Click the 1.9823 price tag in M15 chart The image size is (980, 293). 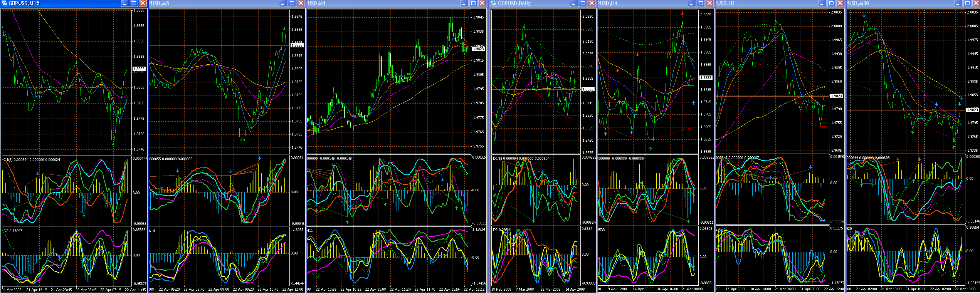pos(139,69)
